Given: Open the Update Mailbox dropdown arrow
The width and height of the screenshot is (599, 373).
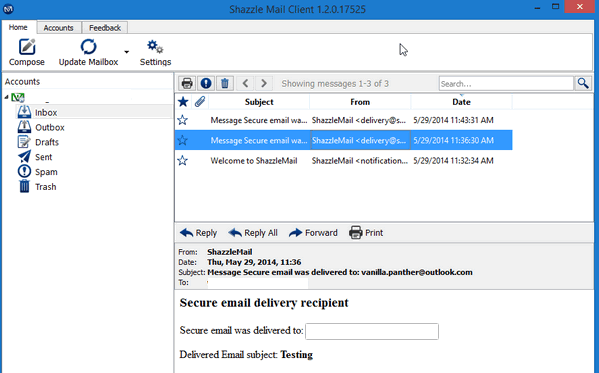Looking at the screenshot, I should pos(126,52).
